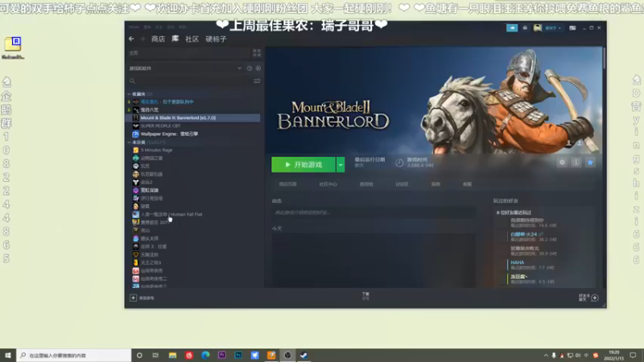Click the Human Fall Flat game icon

[135, 214]
